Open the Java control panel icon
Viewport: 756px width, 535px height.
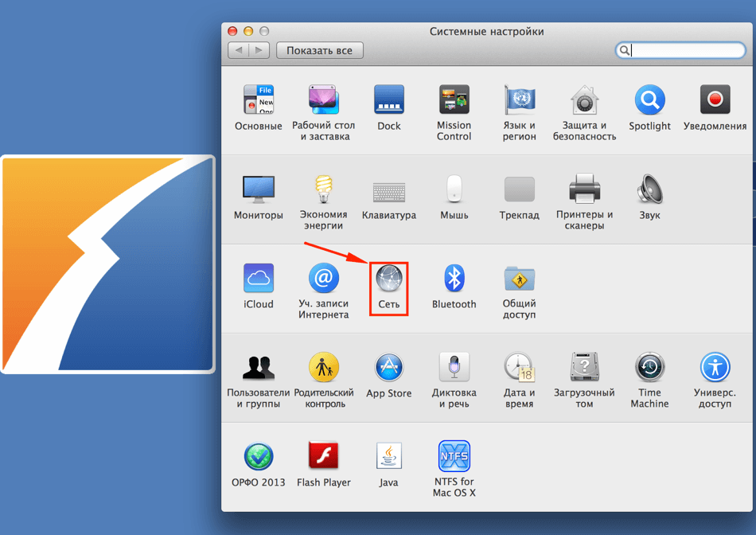pos(389,457)
